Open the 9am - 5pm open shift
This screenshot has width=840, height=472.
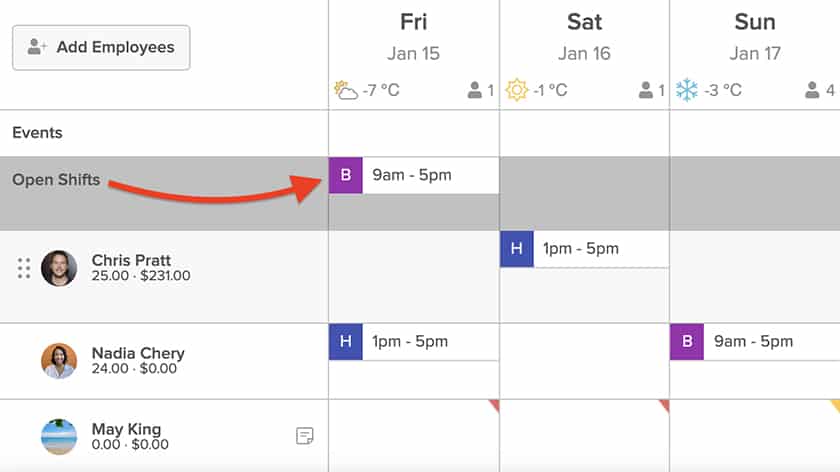coord(414,175)
